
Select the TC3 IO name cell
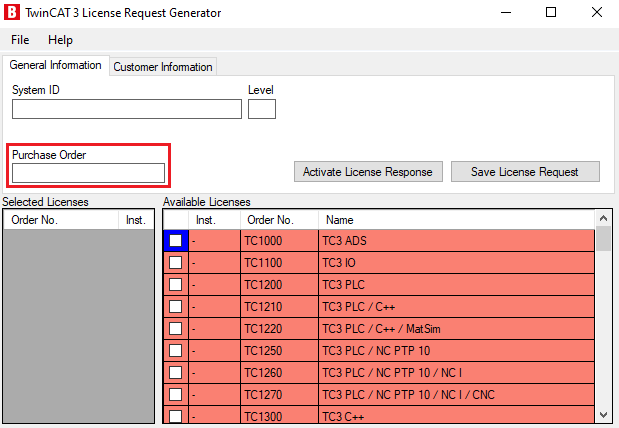456,263
